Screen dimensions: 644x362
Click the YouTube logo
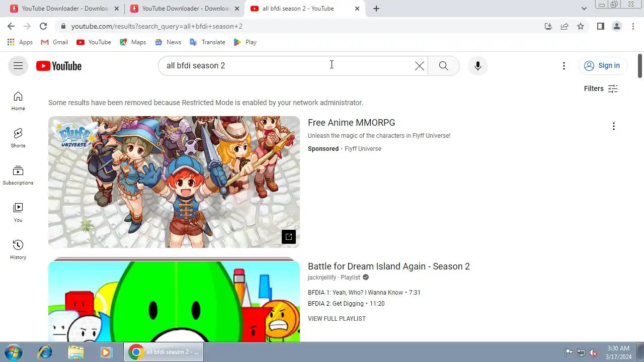point(59,66)
